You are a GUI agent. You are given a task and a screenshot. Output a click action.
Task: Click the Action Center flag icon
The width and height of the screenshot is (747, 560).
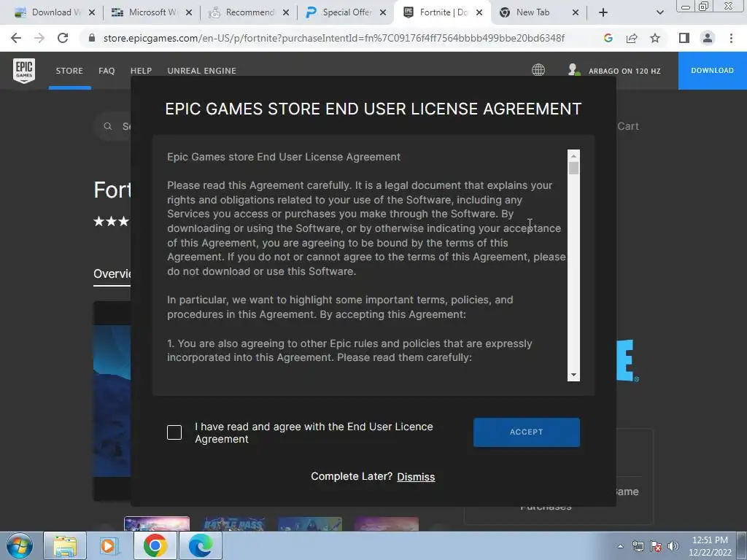tap(656, 546)
